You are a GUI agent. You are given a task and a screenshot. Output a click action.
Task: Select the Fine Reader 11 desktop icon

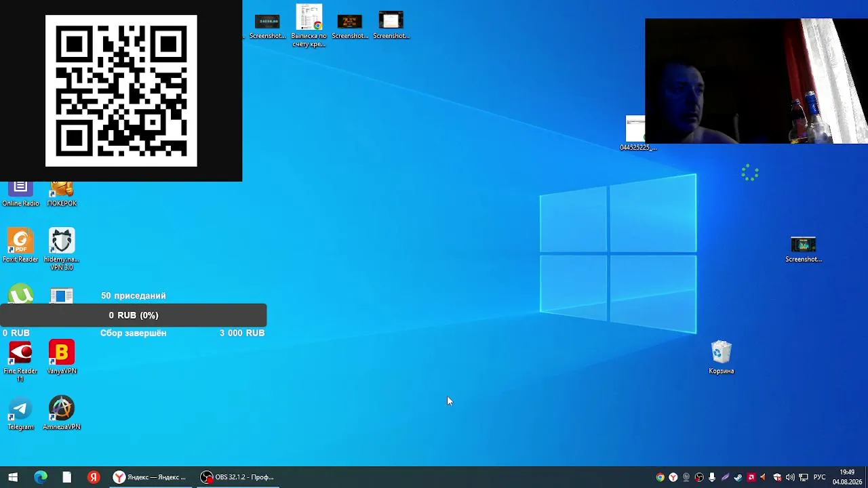tap(20, 361)
